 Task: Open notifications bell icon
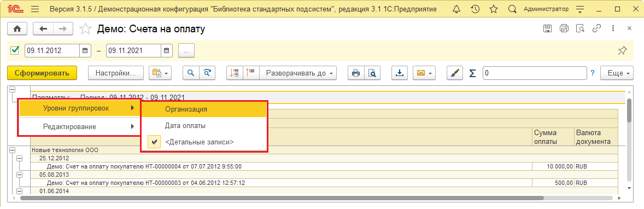(456, 9)
